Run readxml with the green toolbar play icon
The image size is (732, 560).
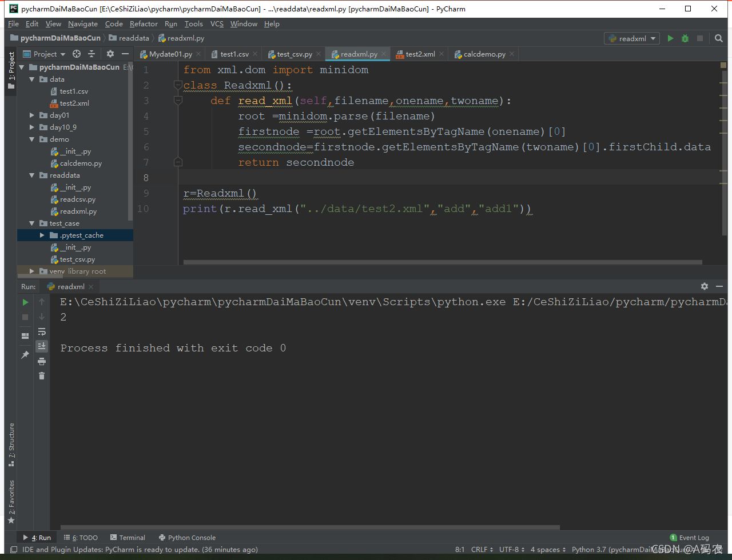[670, 38]
